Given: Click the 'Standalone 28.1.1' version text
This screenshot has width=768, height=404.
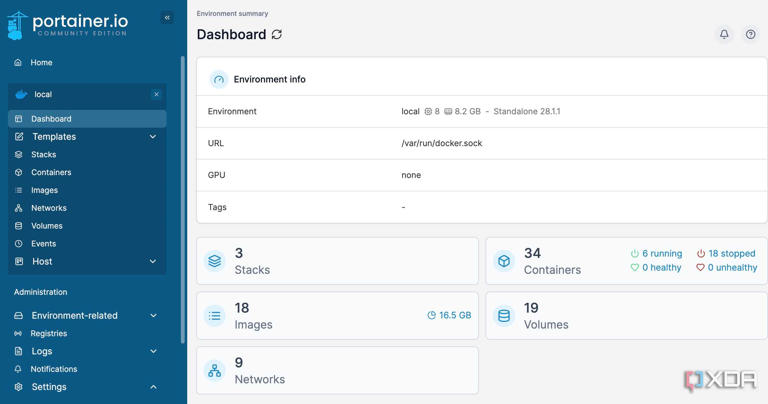Looking at the screenshot, I should (527, 111).
